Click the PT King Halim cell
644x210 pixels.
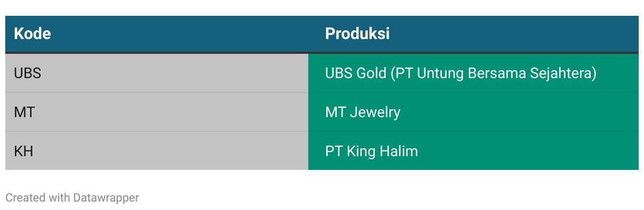[x=473, y=151]
